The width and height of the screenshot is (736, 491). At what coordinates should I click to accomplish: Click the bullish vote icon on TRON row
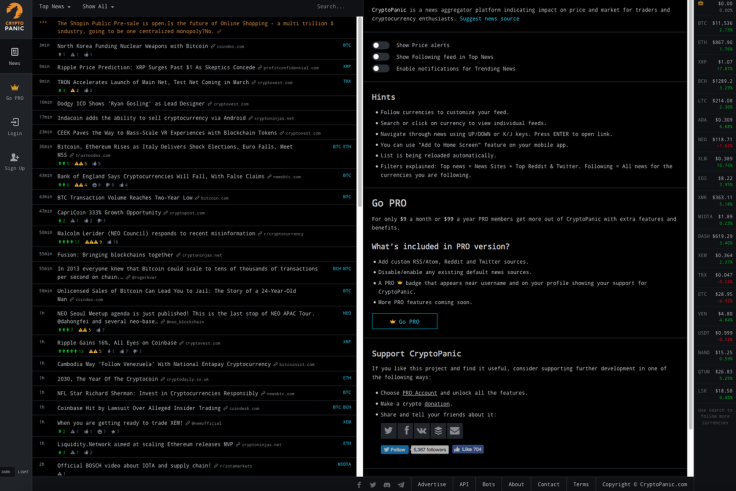pos(60,91)
